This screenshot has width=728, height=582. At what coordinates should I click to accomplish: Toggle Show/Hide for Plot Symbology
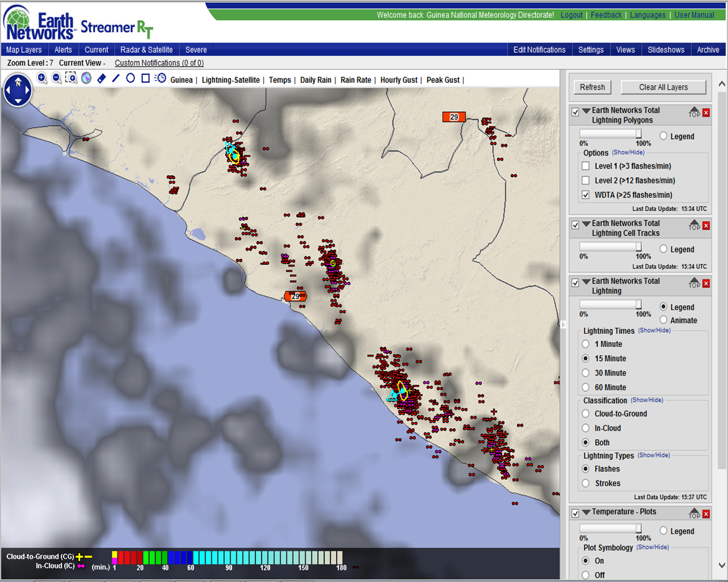pos(653,547)
